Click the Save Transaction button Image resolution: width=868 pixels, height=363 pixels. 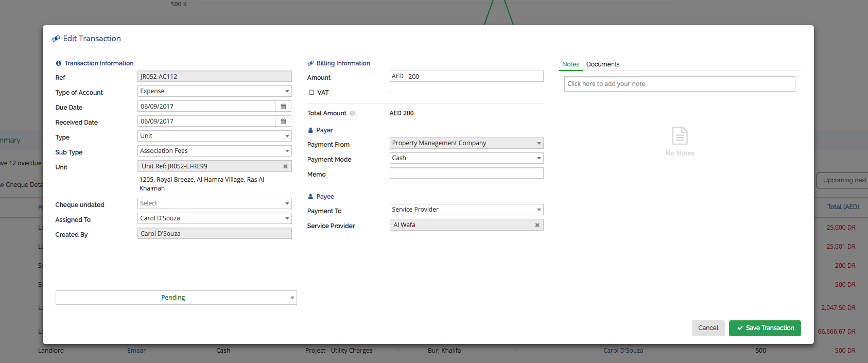click(765, 328)
